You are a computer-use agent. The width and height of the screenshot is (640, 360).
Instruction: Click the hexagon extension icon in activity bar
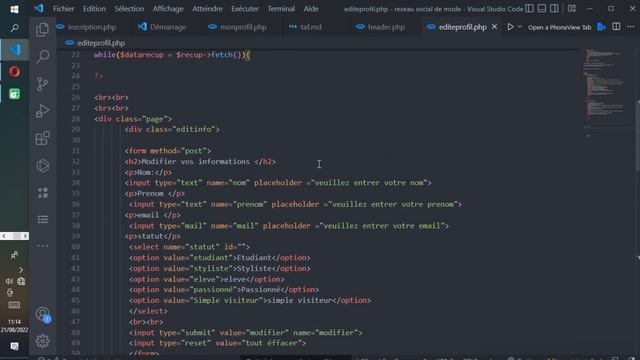click(42, 165)
